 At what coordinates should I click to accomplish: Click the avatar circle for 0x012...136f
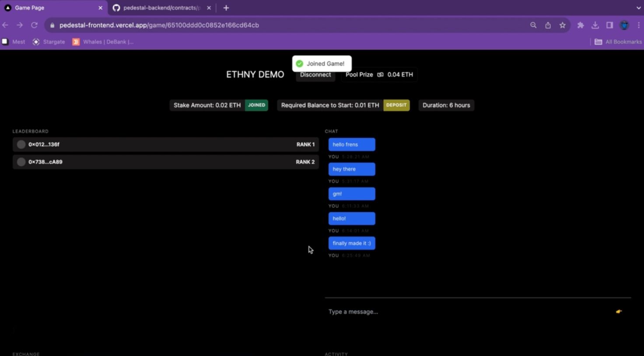point(21,144)
